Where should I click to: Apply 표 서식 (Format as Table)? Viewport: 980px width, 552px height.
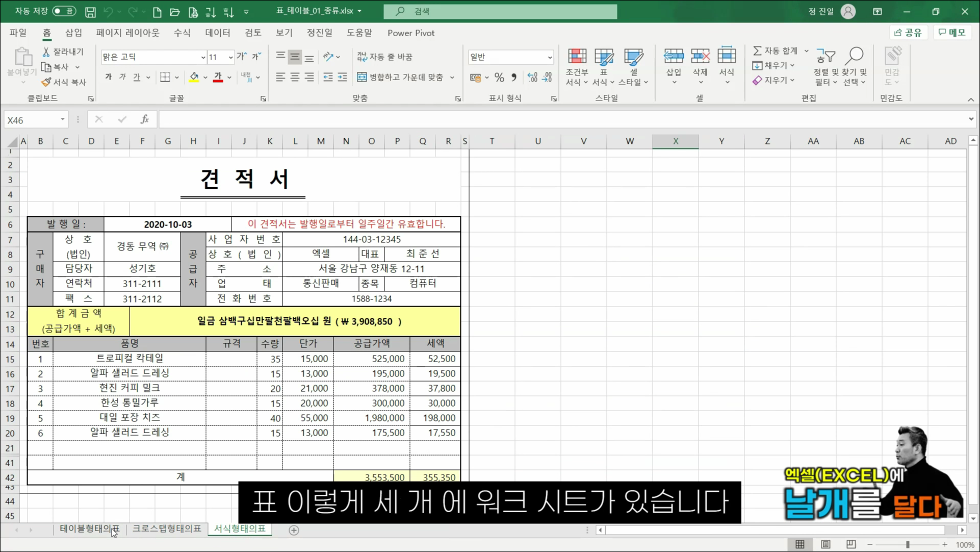coord(604,66)
